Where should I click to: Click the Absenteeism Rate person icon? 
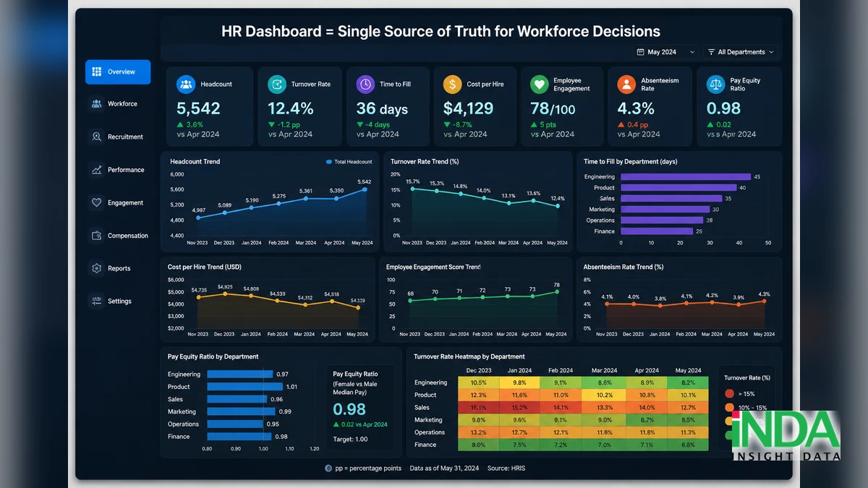tap(626, 85)
